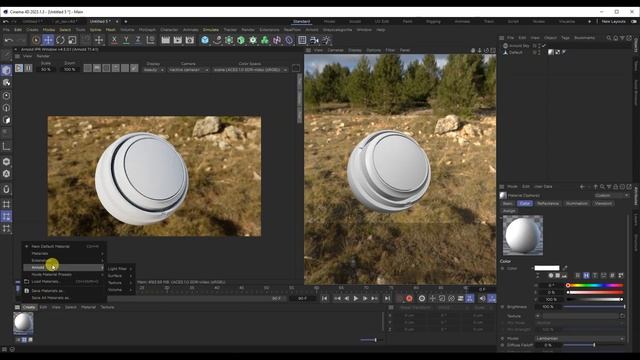The image size is (640, 360).
Task: Select Load Materials menu entry
Action: [64, 282]
